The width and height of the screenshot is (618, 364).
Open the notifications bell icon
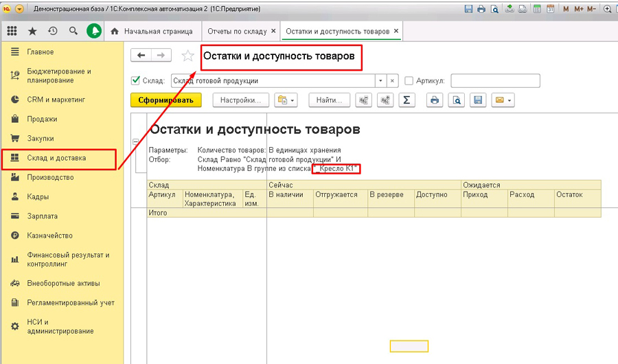(x=94, y=31)
